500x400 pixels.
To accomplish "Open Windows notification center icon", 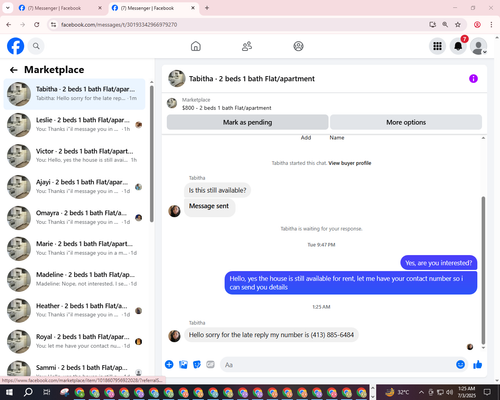I will 487,392.
